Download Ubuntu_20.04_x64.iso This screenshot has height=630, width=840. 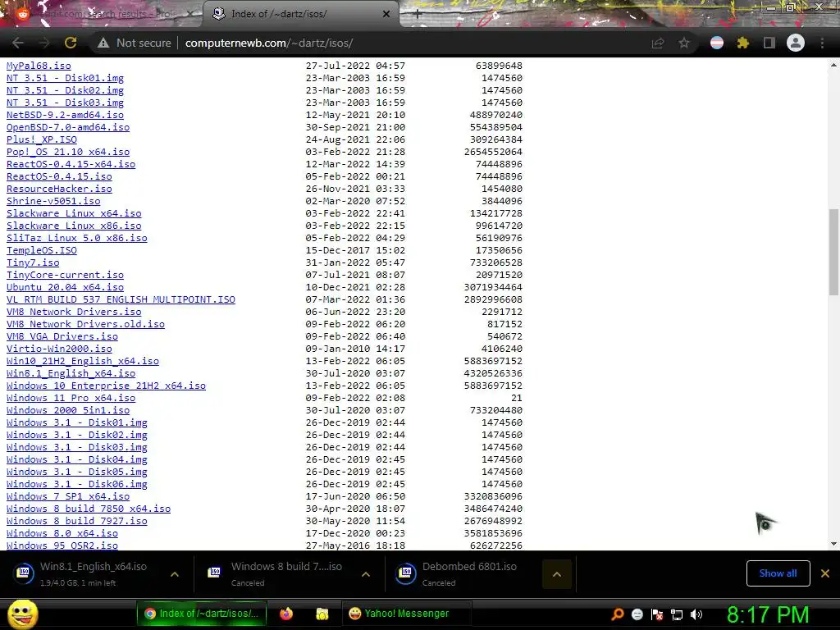(65, 287)
